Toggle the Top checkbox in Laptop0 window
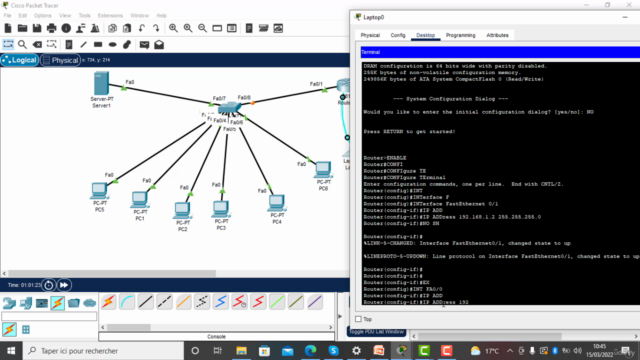The height and width of the screenshot is (360, 640). tap(358, 319)
